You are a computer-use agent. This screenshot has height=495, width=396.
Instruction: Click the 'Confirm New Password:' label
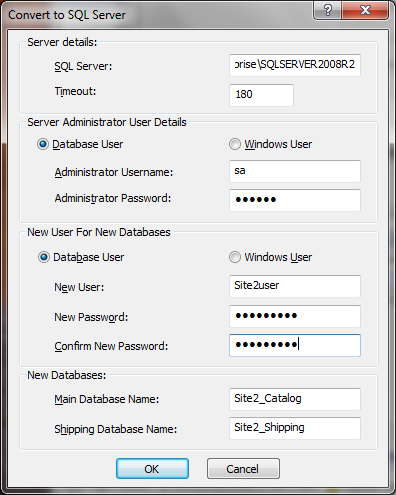[111, 346]
